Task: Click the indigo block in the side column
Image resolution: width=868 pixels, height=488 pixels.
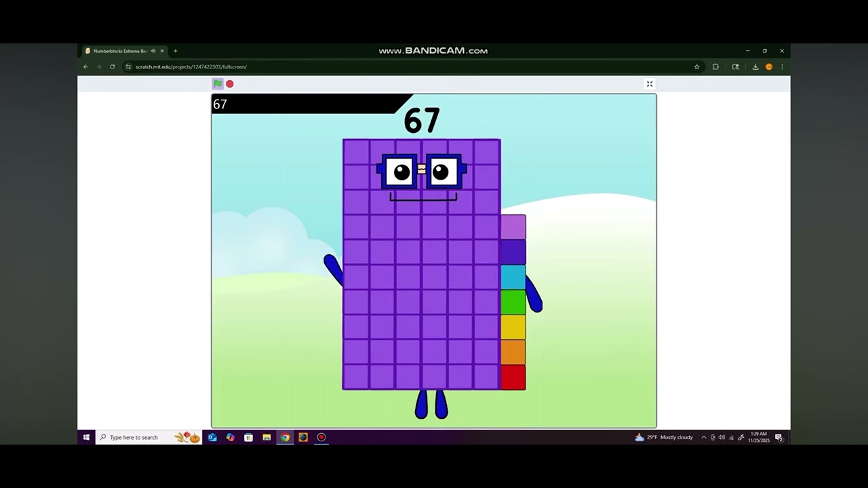Action: 513,252
